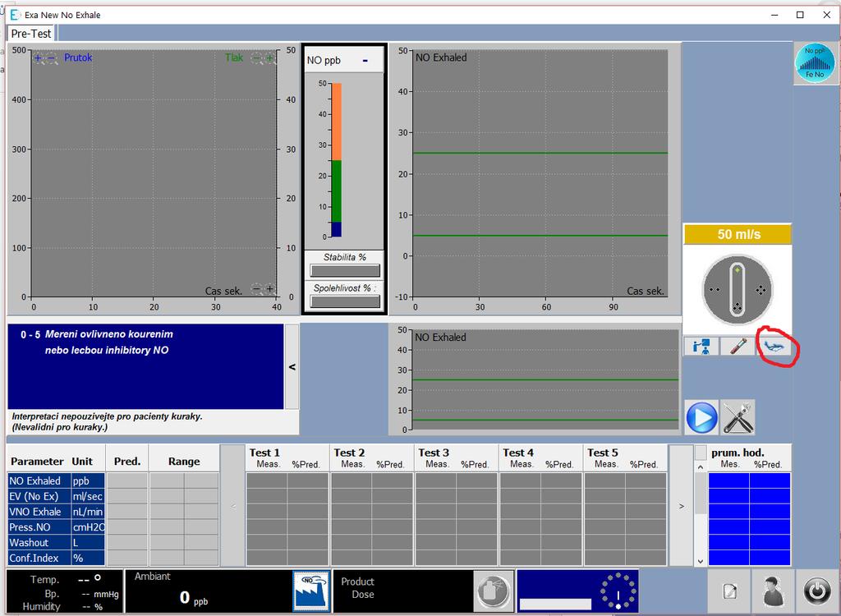Click the power shutdown icon
841x616 pixels.
(x=817, y=591)
